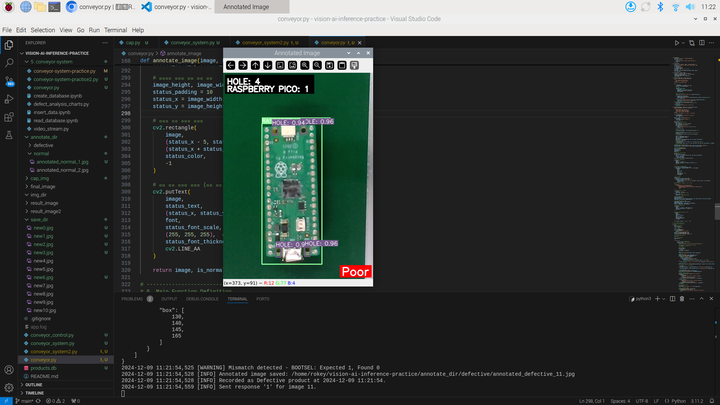Viewport: 720px width, 405px height.
Task: Show the DEBUG CONSOLE panel tab
Action: point(202,299)
